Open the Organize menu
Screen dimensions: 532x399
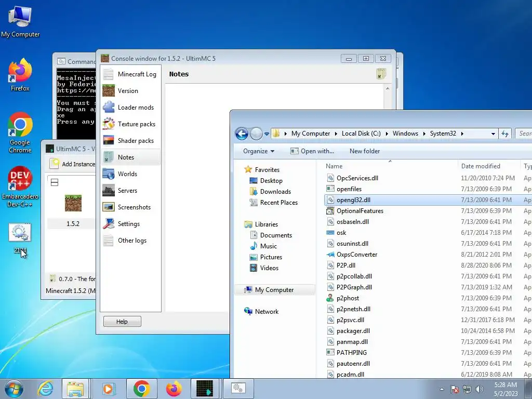[x=259, y=151]
